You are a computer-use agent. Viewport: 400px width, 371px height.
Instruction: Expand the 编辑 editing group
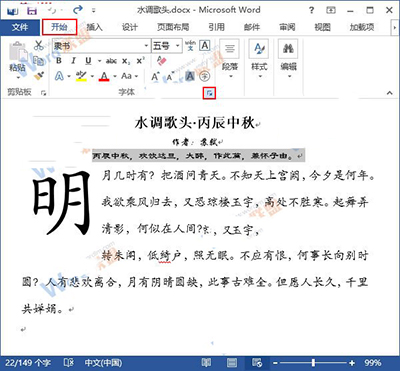288,60
